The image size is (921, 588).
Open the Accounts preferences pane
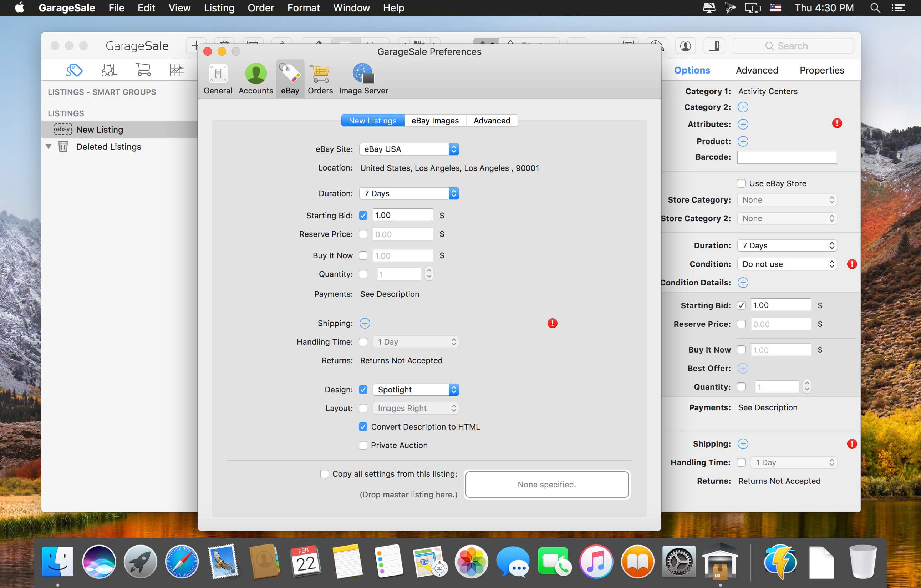255,79
